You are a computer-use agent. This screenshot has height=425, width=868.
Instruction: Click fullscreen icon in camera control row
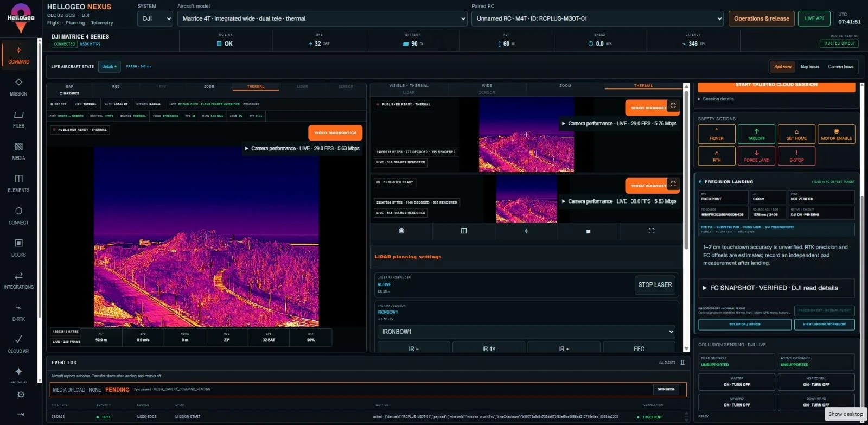tap(652, 231)
